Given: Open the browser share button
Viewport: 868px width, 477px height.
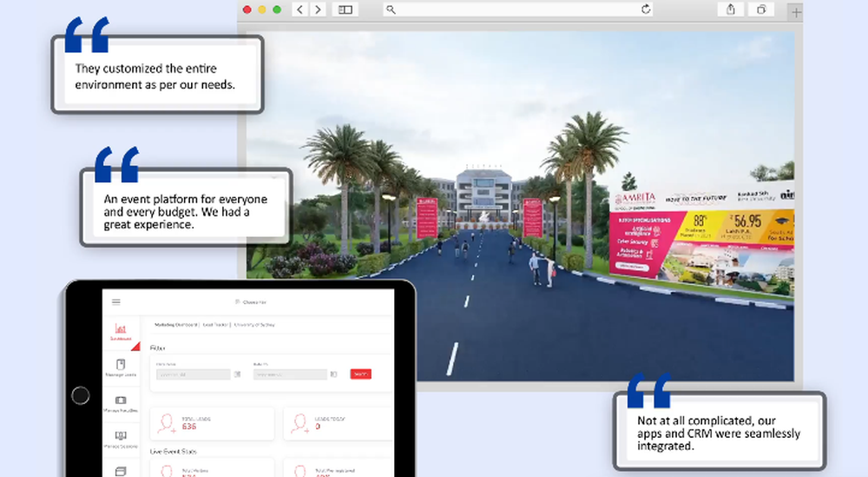Looking at the screenshot, I should (731, 10).
